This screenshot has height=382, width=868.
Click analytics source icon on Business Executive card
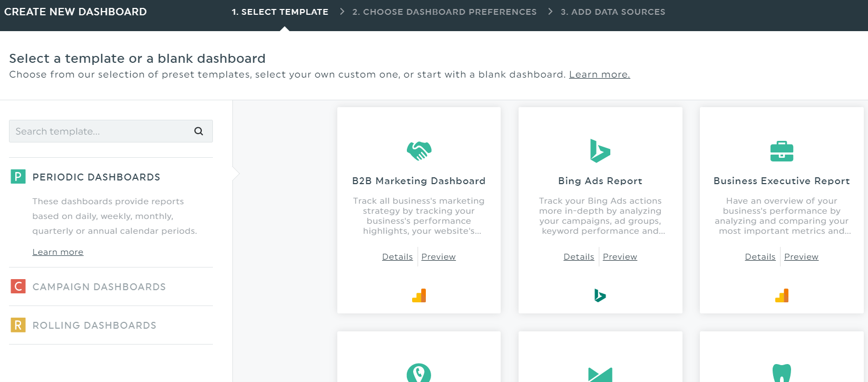(x=782, y=295)
